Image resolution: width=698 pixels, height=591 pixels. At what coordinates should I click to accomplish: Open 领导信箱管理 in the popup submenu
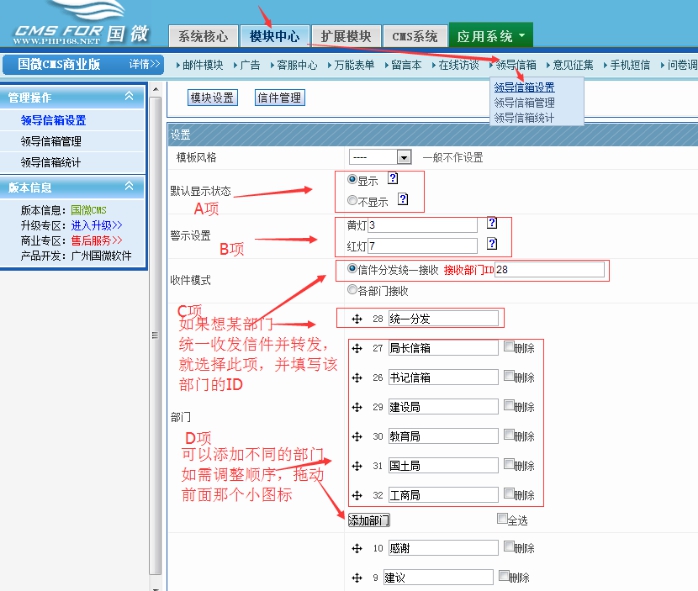524,102
